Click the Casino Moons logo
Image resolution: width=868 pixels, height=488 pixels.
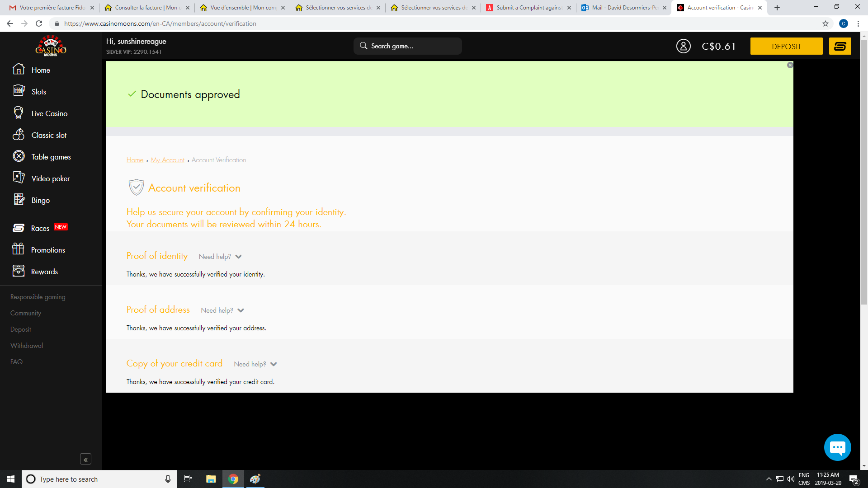51,46
